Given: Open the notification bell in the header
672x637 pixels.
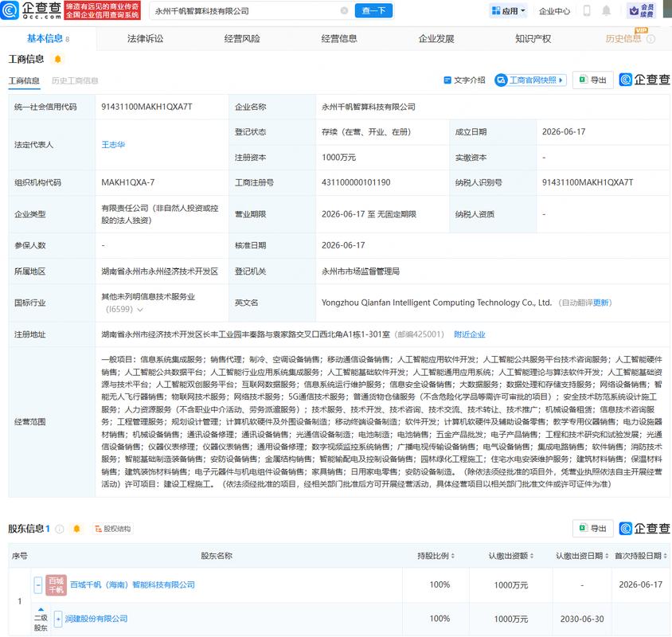Looking at the screenshot, I should click(606, 10).
